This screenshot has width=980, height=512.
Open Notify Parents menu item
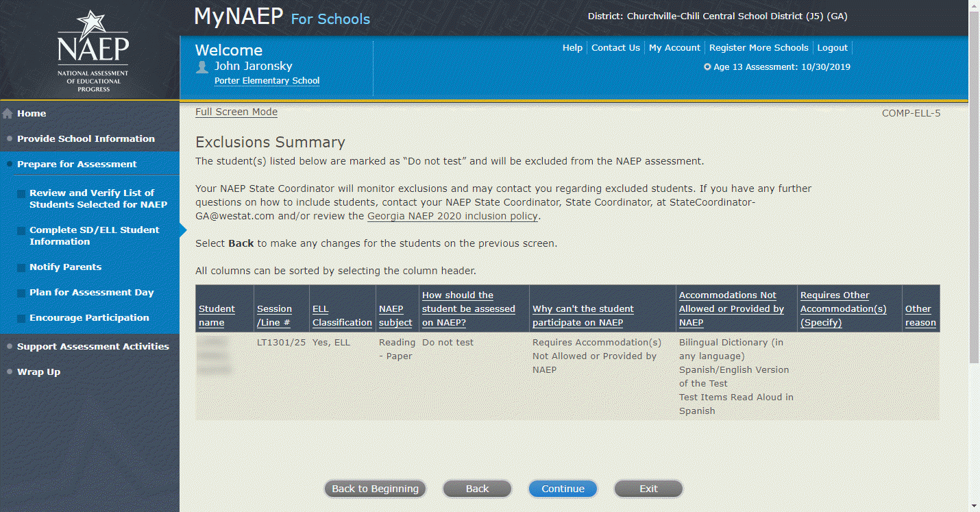pyautogui.click(x=65, y=267)
